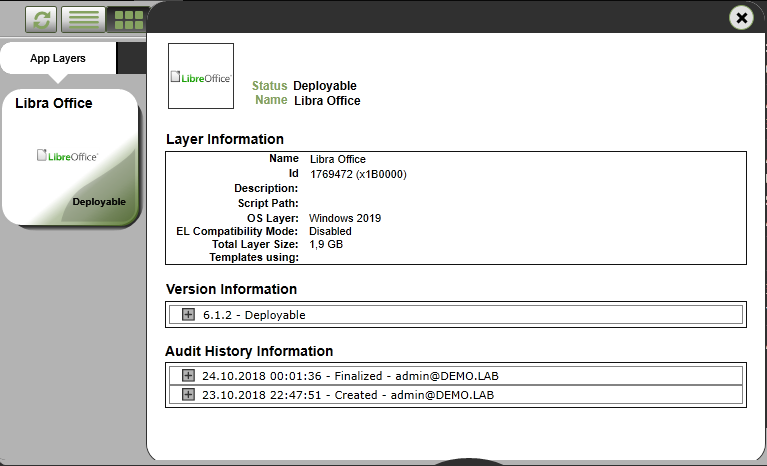Click the LibreOffice logo on the layer card
The height and width of the screenshot is (466, 767).
(x=70, y=155)
